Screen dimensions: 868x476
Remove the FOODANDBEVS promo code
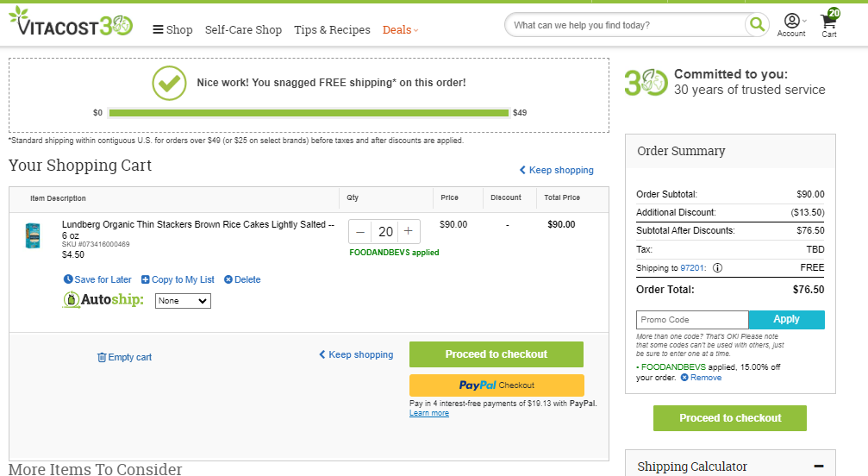coord(701,378)
